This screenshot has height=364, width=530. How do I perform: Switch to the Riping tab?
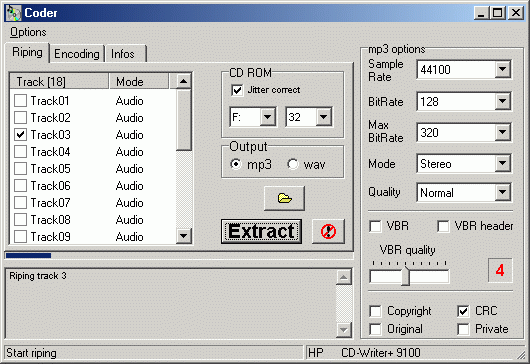coord(27,52)
